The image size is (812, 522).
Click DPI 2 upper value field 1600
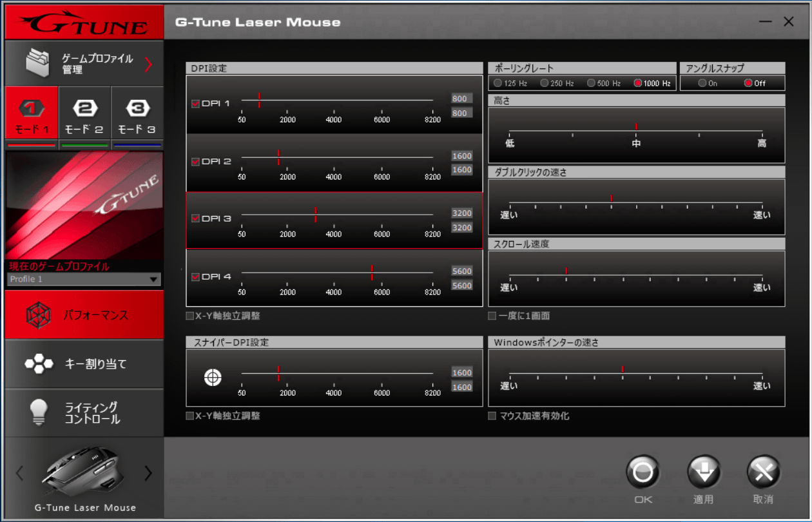pyautogui.click(x=462, y=156)
